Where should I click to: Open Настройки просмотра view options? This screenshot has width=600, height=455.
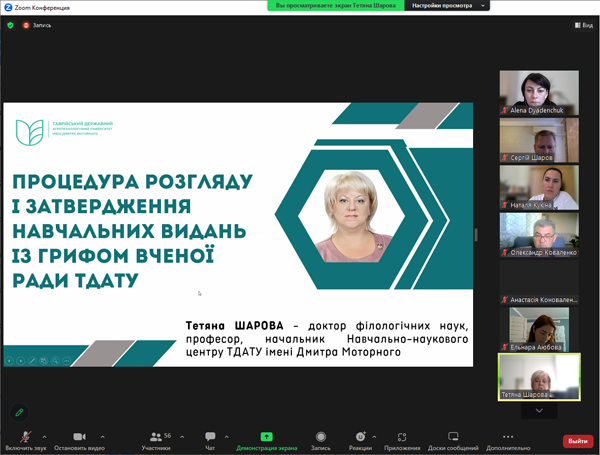[447, 5]
